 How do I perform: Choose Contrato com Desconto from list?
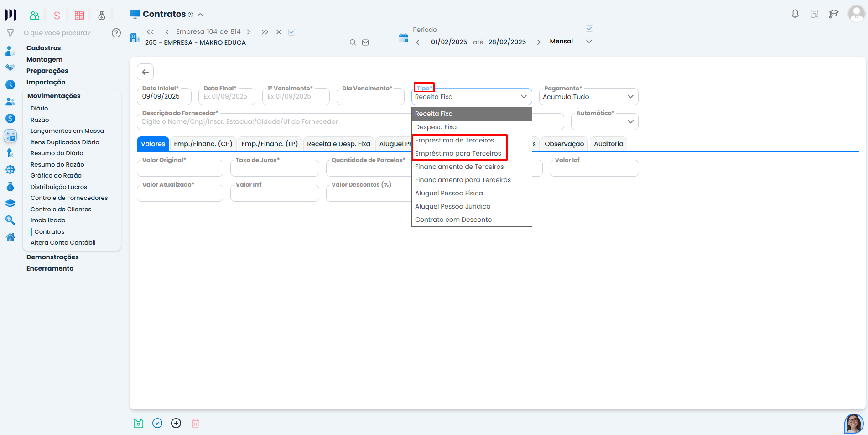click(x=453, y=220)
